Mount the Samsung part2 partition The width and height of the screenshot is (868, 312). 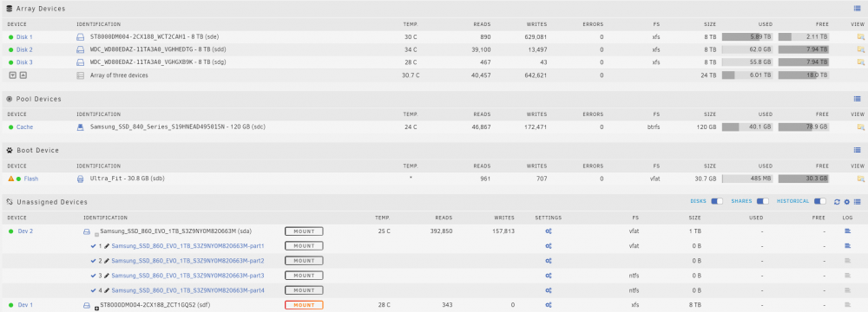click(x=304, y=261)
